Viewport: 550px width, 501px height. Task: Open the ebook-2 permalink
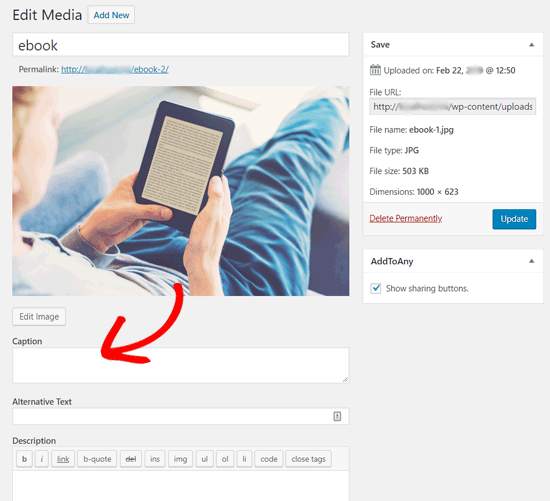tap(115, 69)
